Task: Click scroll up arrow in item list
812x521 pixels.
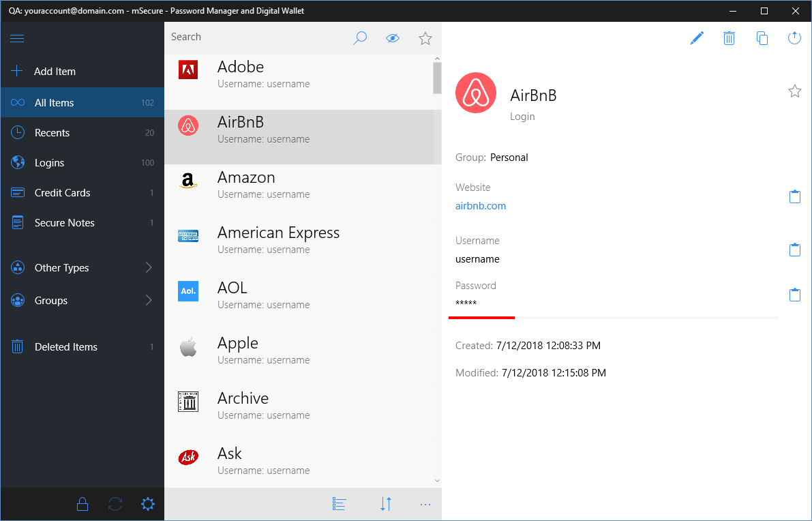Action: pyautogui.click(x=437, y=59)
